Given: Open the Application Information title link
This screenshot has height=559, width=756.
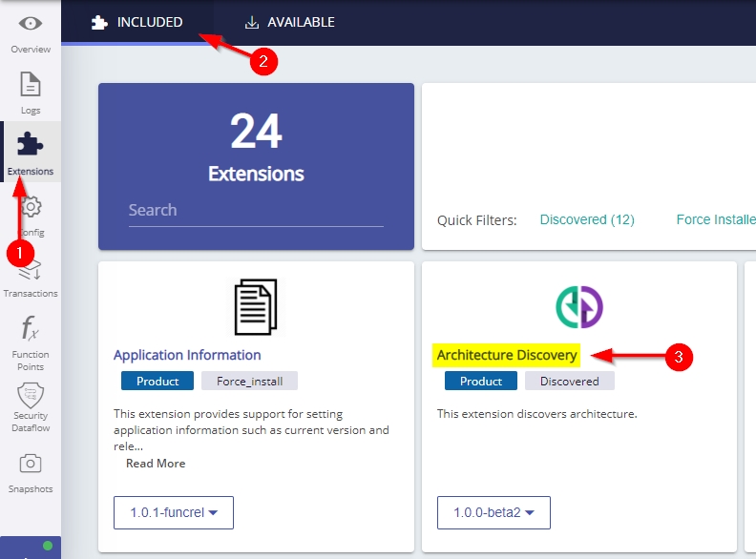Looking at the screenshot, I should [187, 355].
